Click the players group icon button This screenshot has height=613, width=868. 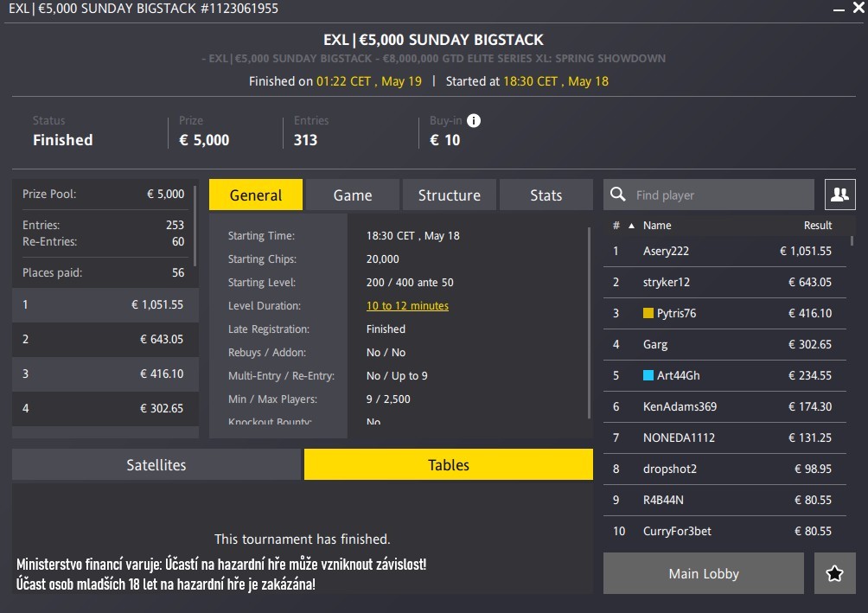[839, 195]
